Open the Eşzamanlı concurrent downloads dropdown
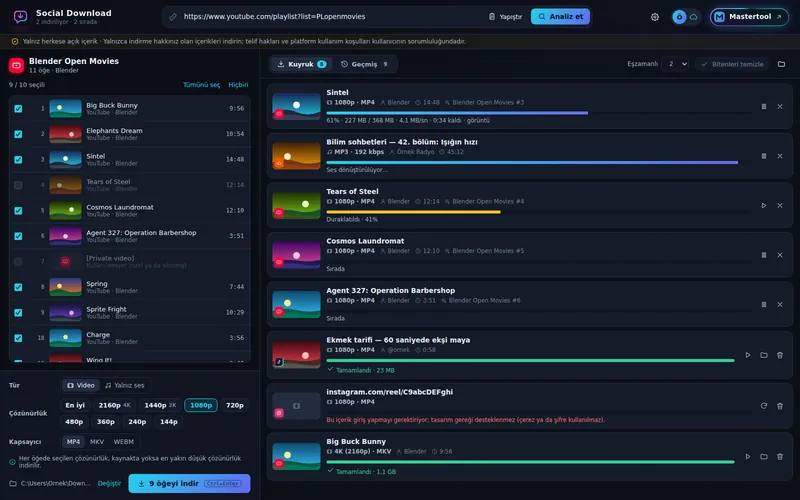Image resolution: width=800 pixels, height=500 pixels. pos(677,64)
